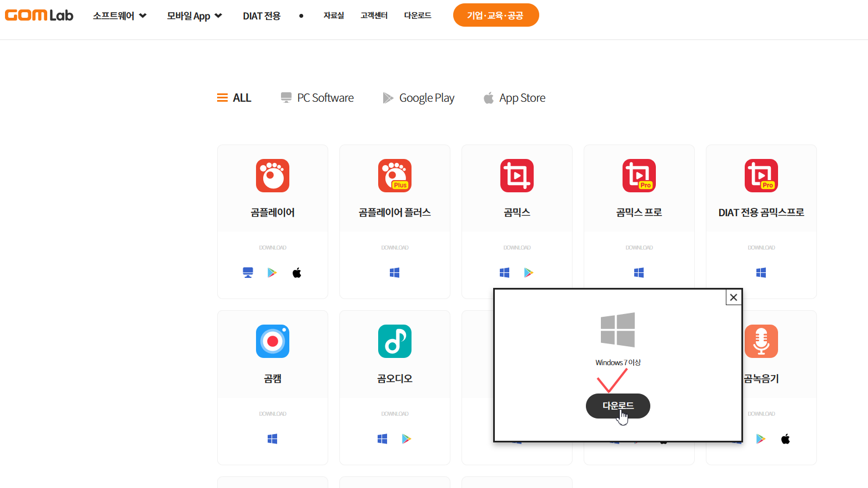Select the App Store filter tab
The image size is (868, 488).
(x=514, y=98)
